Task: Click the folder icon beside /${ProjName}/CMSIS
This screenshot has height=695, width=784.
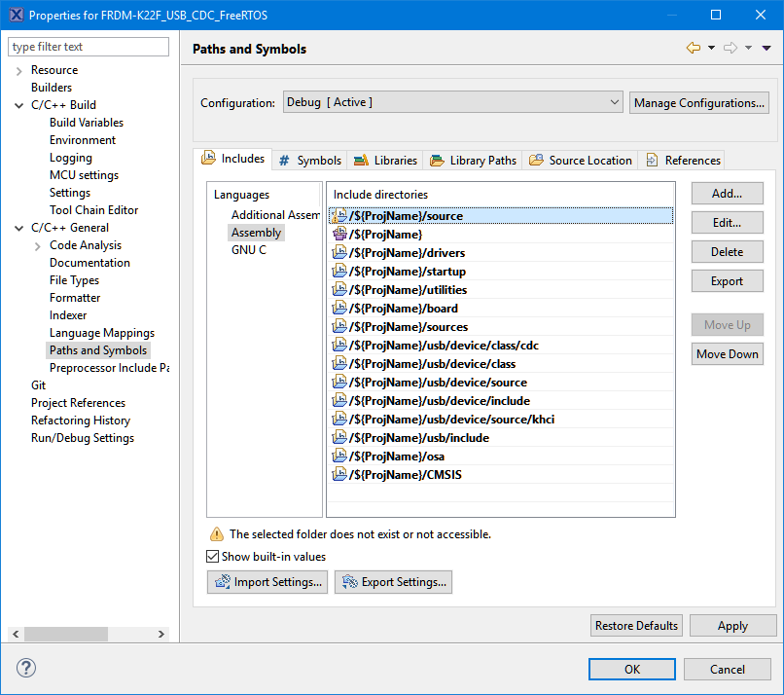Action: tap(339, 475)
